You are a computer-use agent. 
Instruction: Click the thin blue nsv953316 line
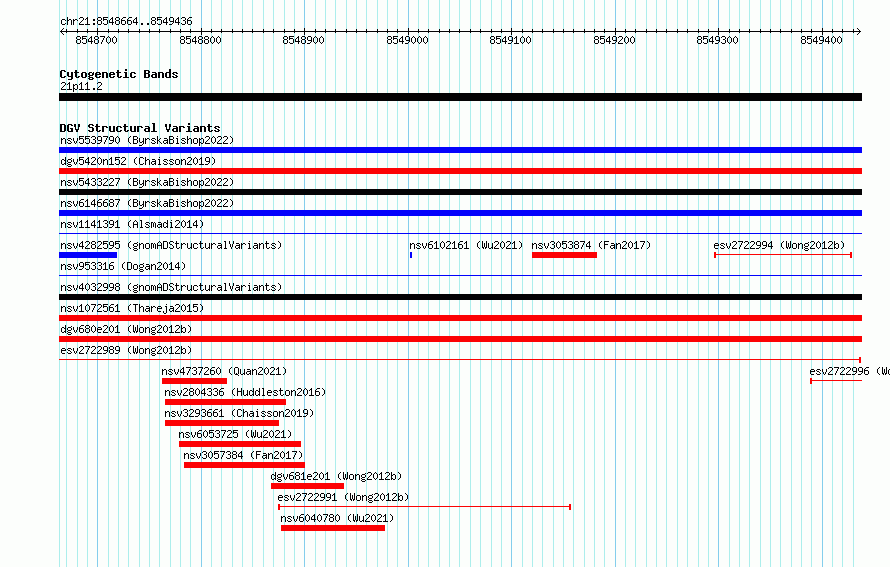coord(460,275)
